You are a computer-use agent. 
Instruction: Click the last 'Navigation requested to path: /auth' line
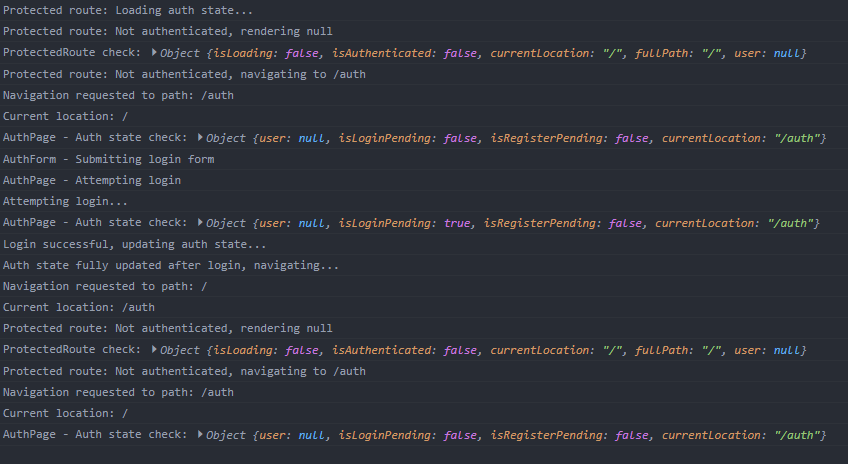point(118,392)
